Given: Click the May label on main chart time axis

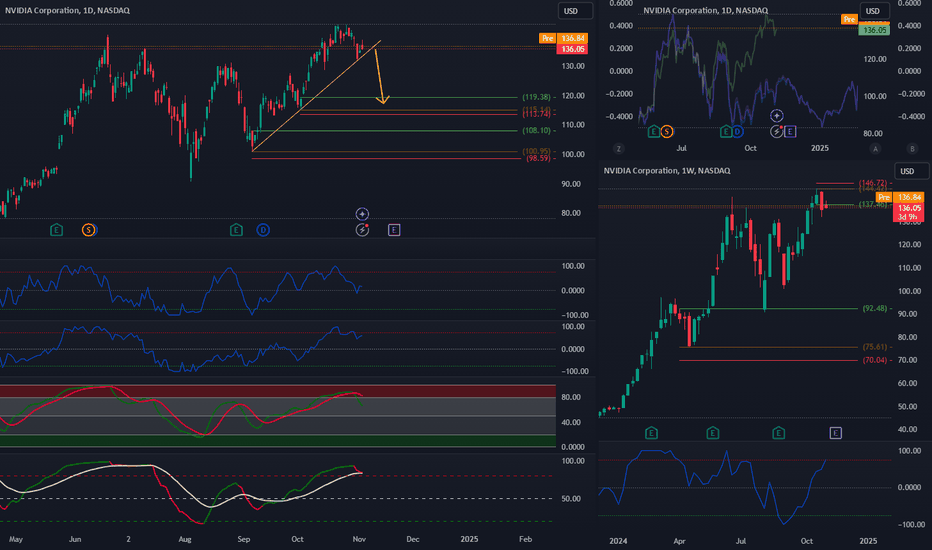Looking at the screenshot, I should (x=16, y=539).
